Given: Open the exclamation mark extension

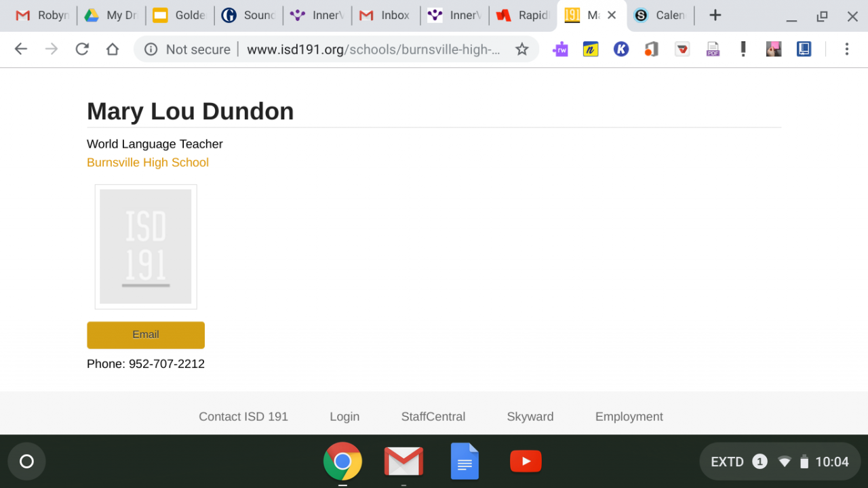Looking at the screenshot, I should click(743, 49).
